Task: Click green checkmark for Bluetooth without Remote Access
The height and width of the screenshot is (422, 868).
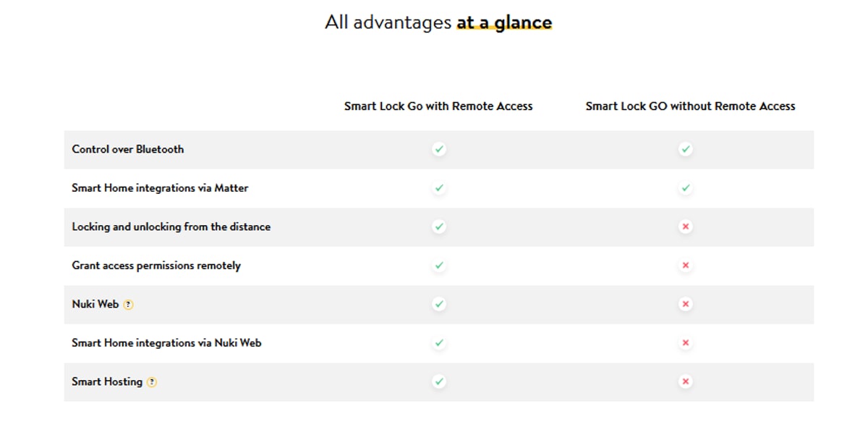Action: [x=686, y=149]
